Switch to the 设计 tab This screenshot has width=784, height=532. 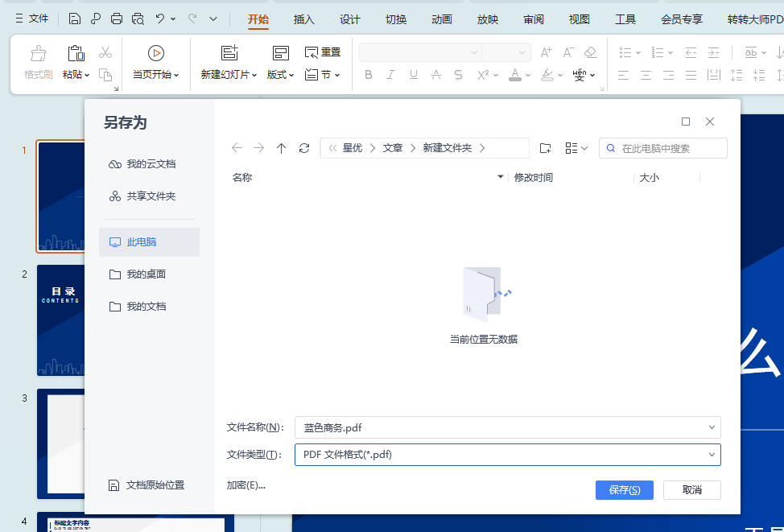click(x=350, y=19)
